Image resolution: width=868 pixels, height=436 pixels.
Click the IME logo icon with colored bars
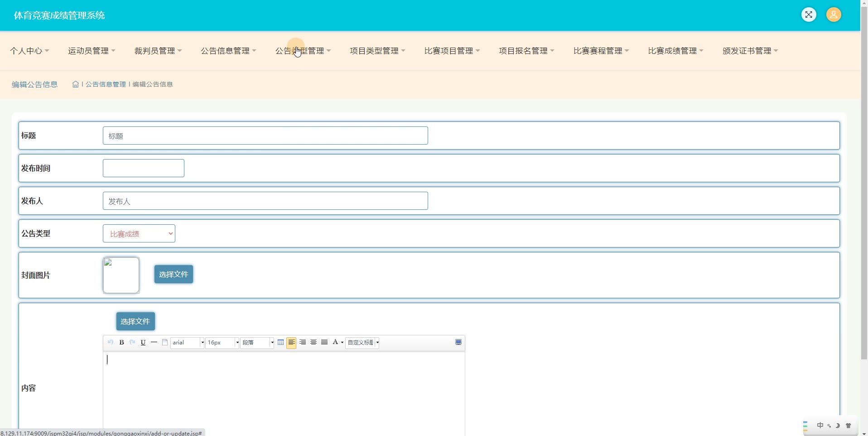(x=805, y=426)
